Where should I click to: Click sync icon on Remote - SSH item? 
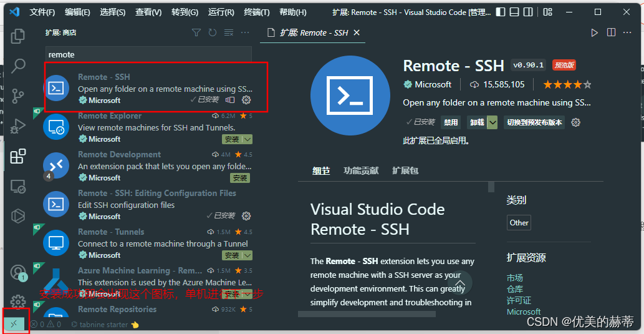tap(231, 100)
